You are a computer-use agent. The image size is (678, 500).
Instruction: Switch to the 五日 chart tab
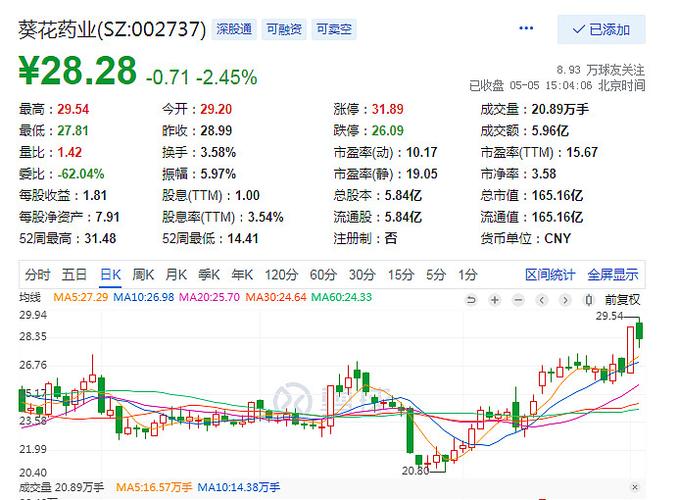[74, 275]
